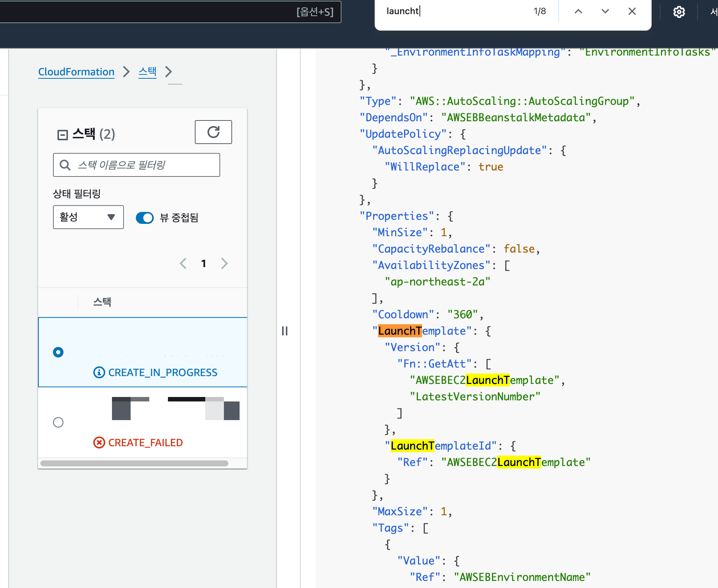This screenshot has width=718, height=588.
Task: Go to next stack list page
Action: [x=224, y=263]
